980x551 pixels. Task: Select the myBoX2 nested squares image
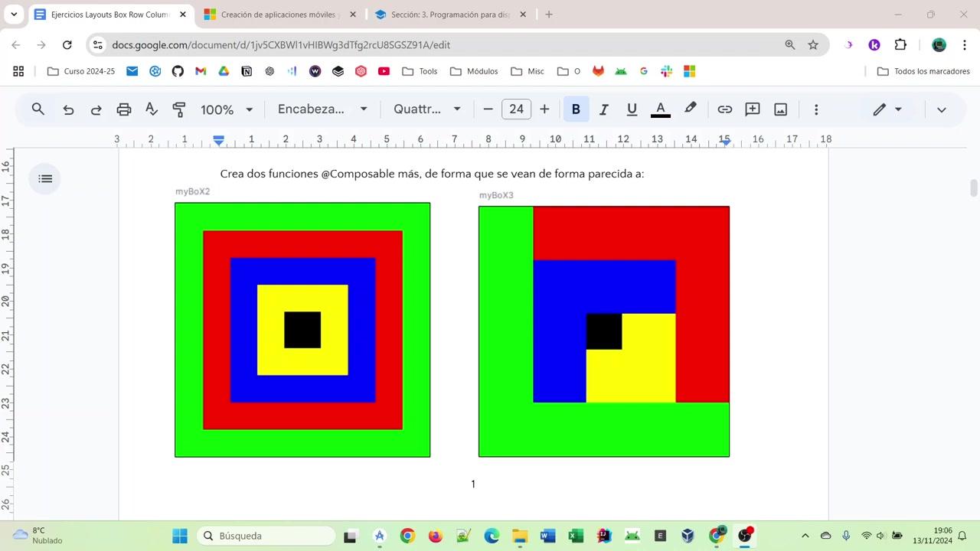302,330
